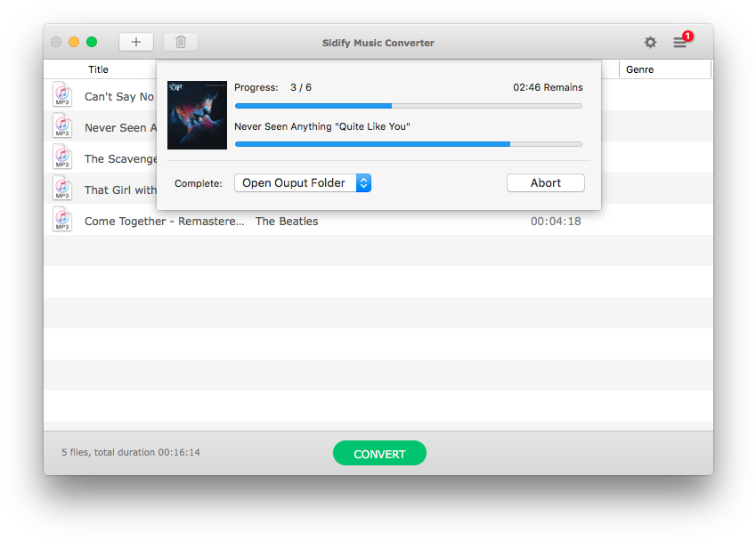Open the Complete action dropdown
The height and width of the screenshot is (541, 756).
(x=303, y=183)
